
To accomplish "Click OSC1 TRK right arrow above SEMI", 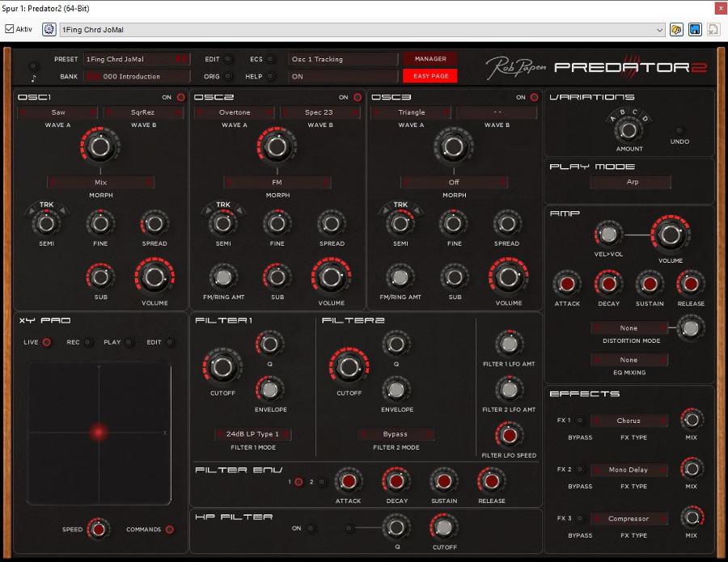I will (62, 211).
